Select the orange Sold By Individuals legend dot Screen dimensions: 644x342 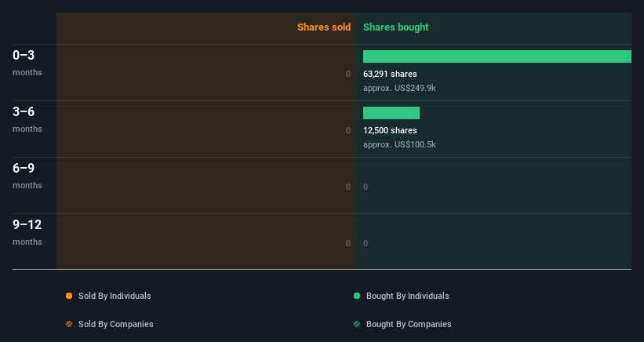(69, 296)
